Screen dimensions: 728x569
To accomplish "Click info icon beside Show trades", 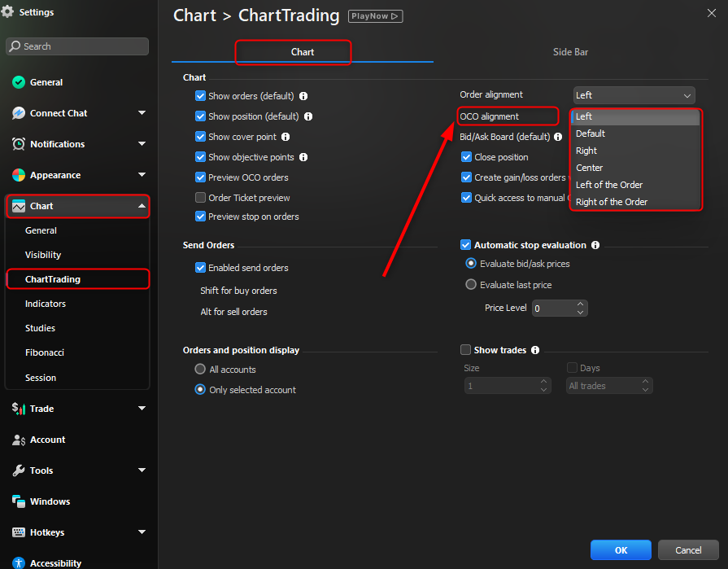I will tap(535, 350).
